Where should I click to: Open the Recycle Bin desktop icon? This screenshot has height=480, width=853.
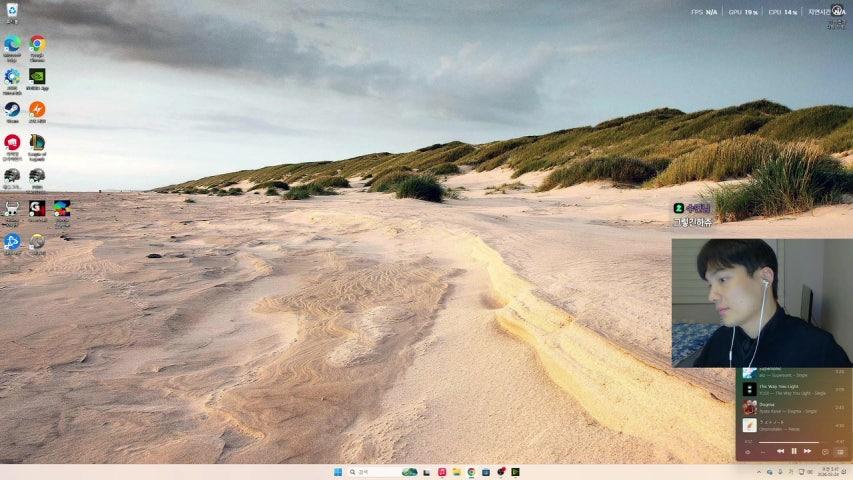point(12,12)
